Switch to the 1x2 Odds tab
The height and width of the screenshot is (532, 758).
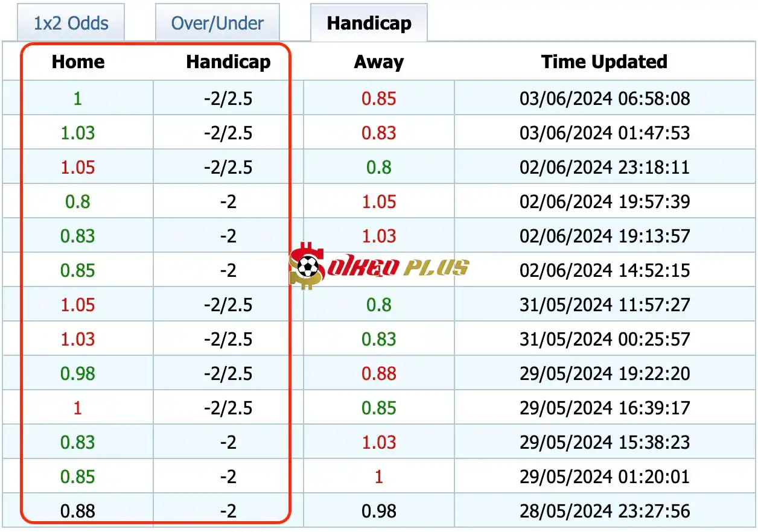click(71, 24)
